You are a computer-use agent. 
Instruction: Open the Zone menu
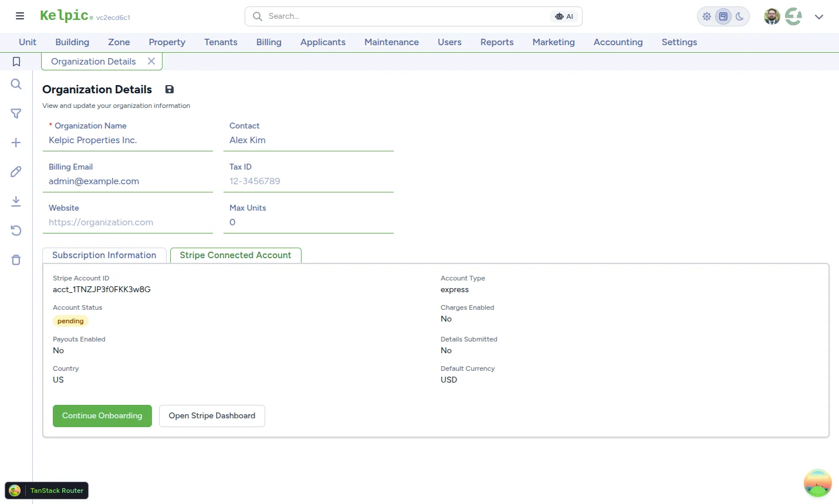[119, 42]
